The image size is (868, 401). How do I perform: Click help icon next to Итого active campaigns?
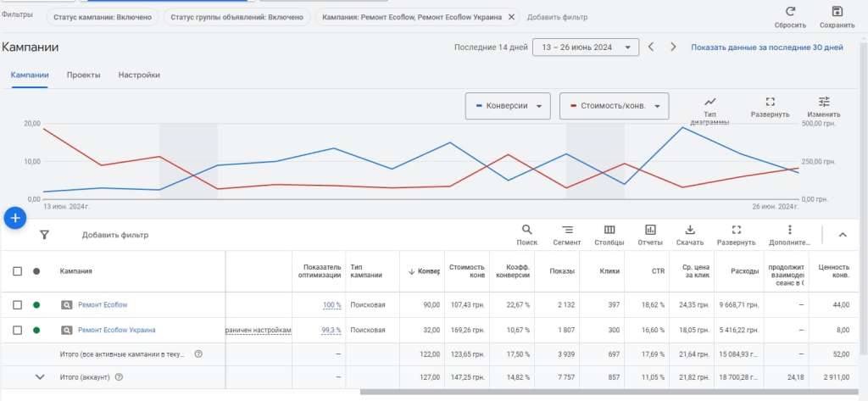pos(198,354)
